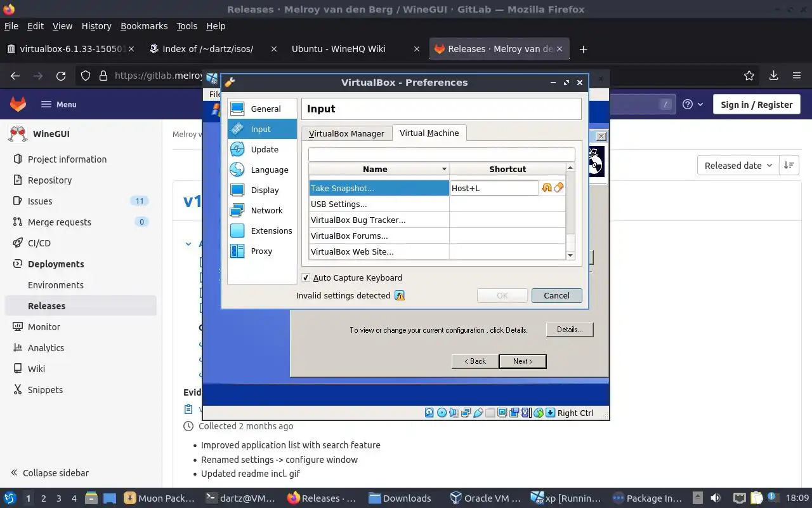Open Firefox downloads toolbar icon
Image resolution: width=812 pixels, height=508 pixels.
coord(773,76)
